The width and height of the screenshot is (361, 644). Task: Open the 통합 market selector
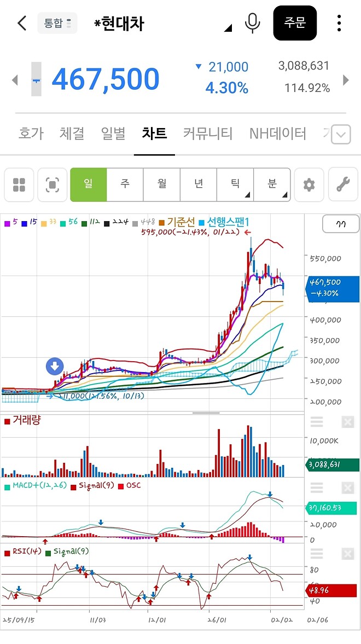pos(57,23)
